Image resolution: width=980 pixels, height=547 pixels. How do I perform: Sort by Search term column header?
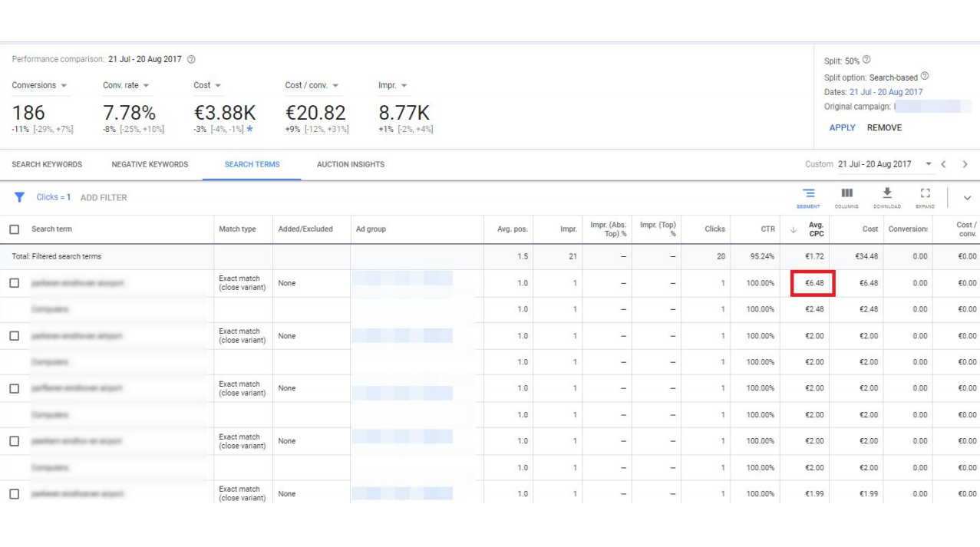(51, 229)
